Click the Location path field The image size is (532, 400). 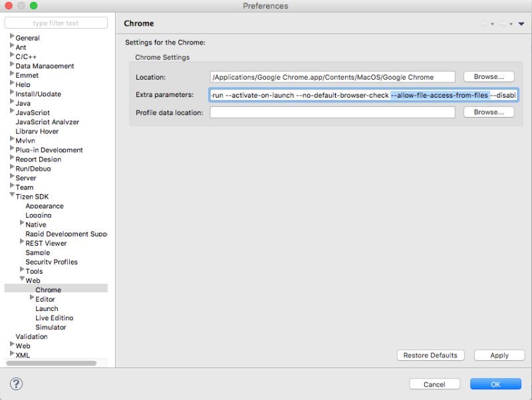tap(332, 77)
